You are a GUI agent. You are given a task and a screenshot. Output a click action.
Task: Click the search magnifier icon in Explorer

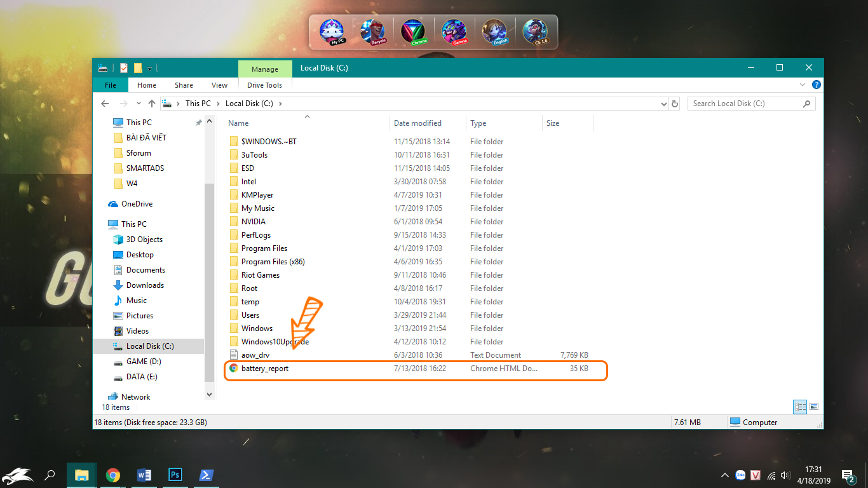(807, 104)
